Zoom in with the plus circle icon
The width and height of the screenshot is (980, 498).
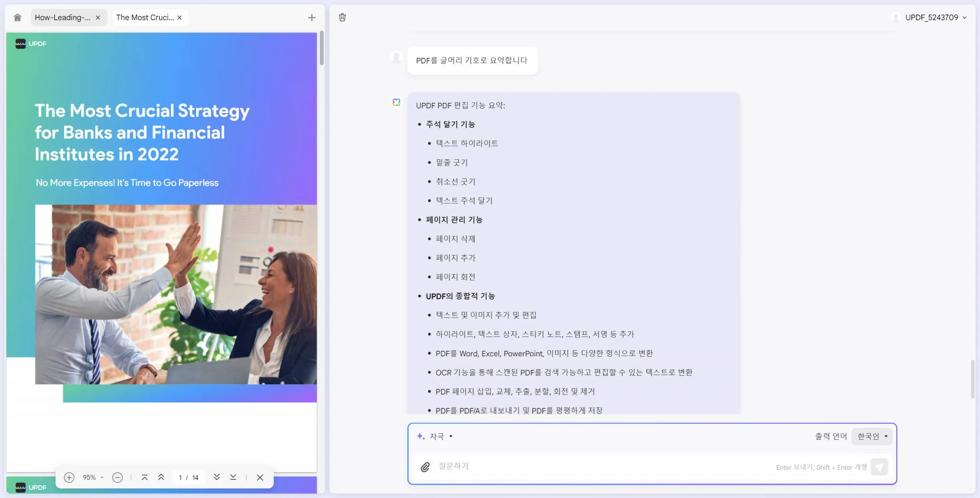(x=69, y=477)
